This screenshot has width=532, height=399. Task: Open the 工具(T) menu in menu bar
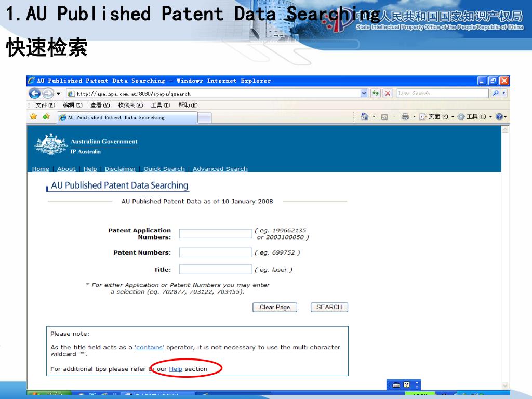click(161, 105)
